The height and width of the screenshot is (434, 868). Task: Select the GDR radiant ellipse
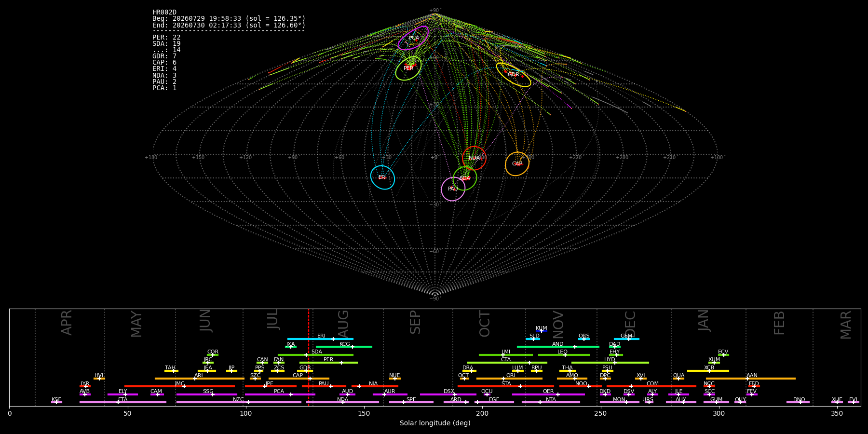point(514,75)
